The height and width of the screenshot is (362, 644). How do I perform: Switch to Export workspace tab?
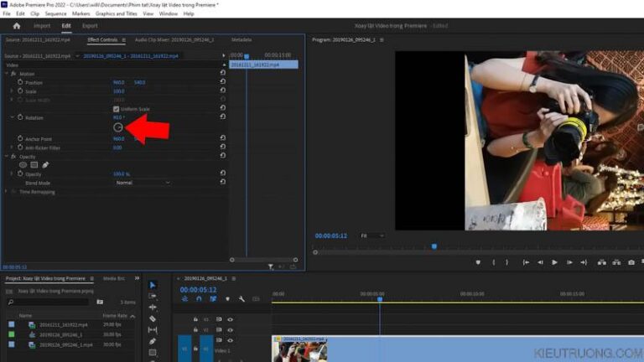pos(90,26)
